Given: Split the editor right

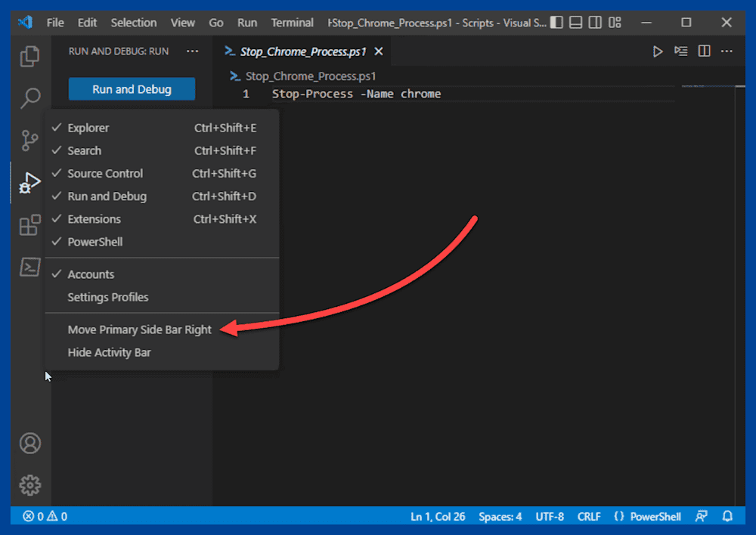Looking at the screenshot, I should tap(704, 51).
